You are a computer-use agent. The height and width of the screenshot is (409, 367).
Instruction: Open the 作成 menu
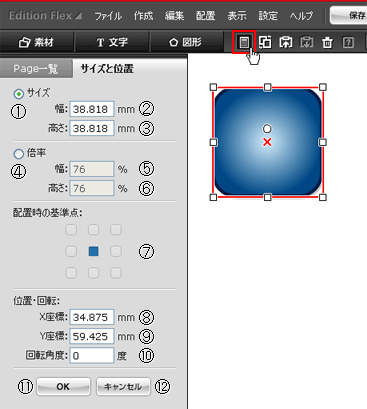coord(143,16)
